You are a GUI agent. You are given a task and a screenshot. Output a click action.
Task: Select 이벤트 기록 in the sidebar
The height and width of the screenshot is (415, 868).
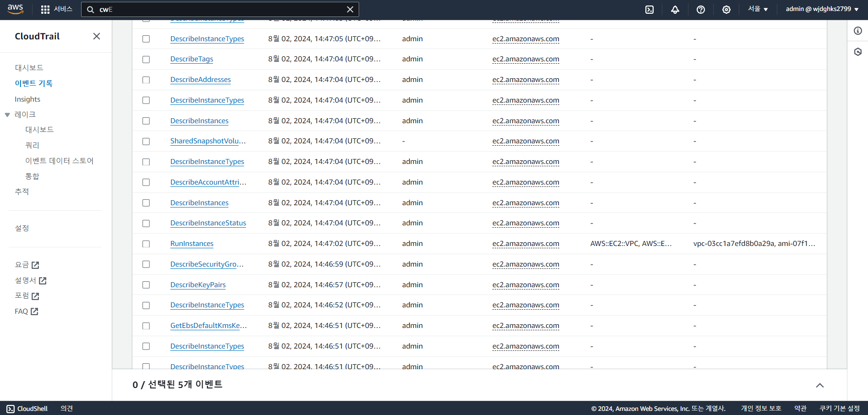(33, 83)
